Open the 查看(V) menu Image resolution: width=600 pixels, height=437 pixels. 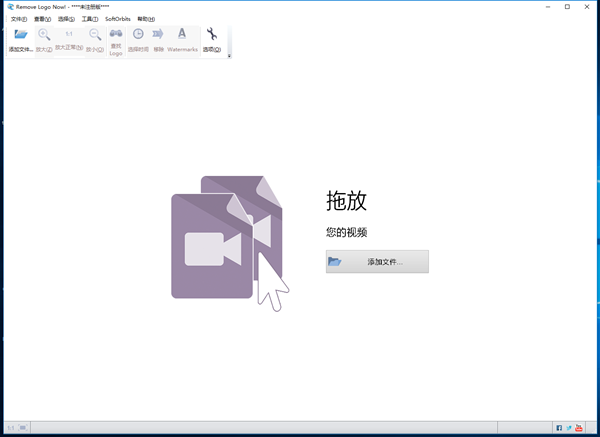click(42, 19)
